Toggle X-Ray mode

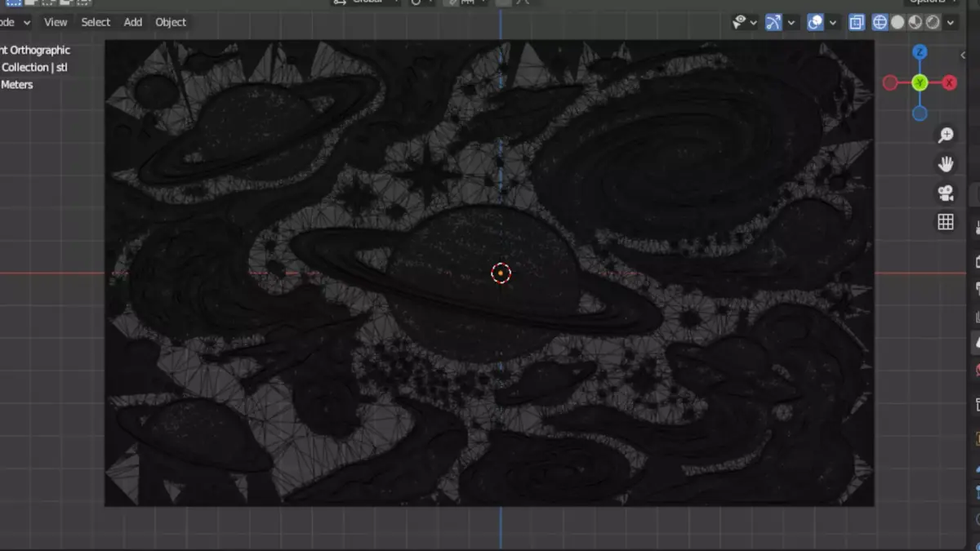tap(857, 23)
